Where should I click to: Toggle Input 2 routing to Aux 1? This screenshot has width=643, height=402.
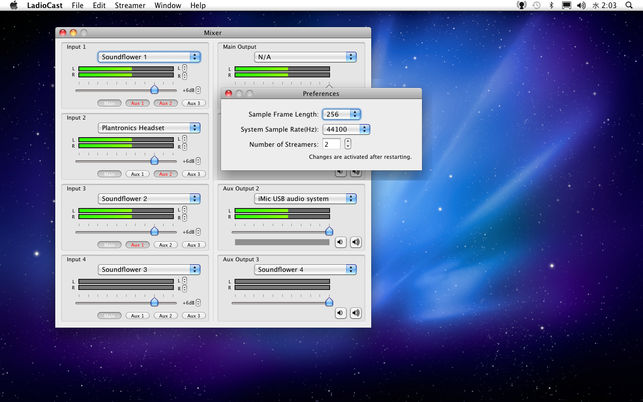pos(137,174)
